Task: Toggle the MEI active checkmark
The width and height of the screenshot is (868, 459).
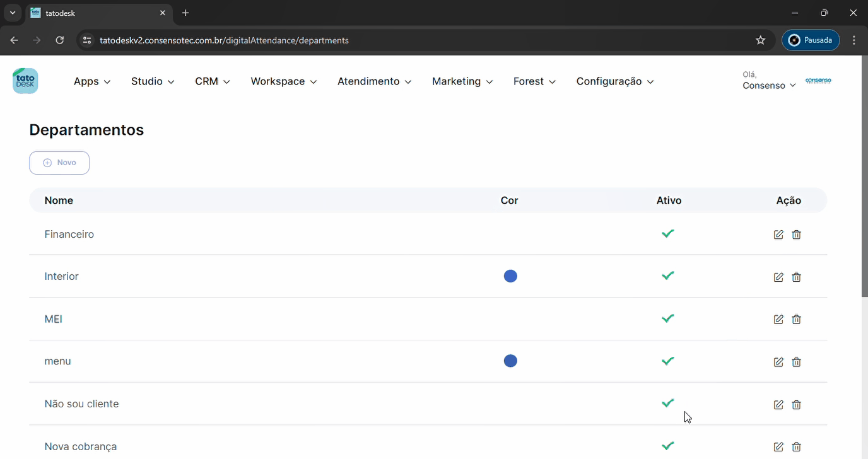Action: [x=668, y=318]
